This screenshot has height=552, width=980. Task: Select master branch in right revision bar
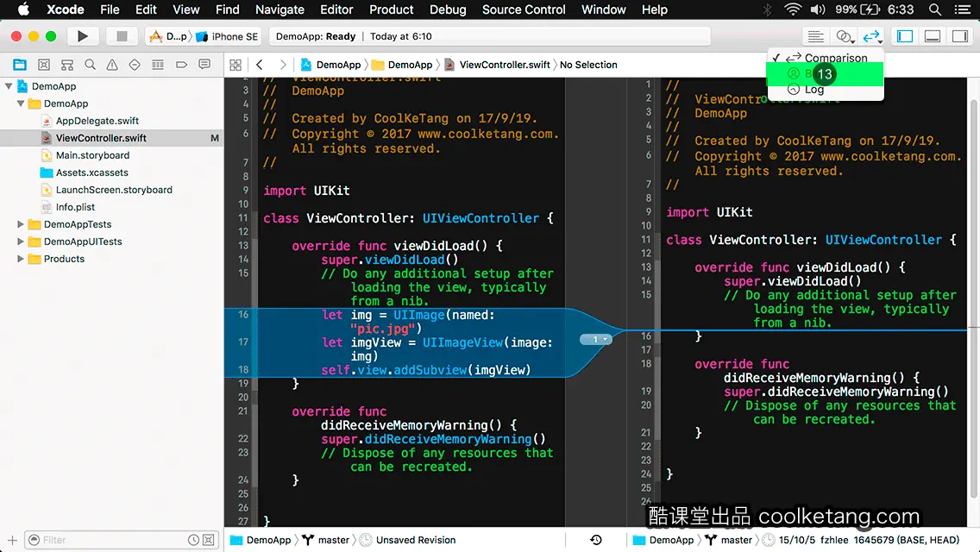click(729, 540)
